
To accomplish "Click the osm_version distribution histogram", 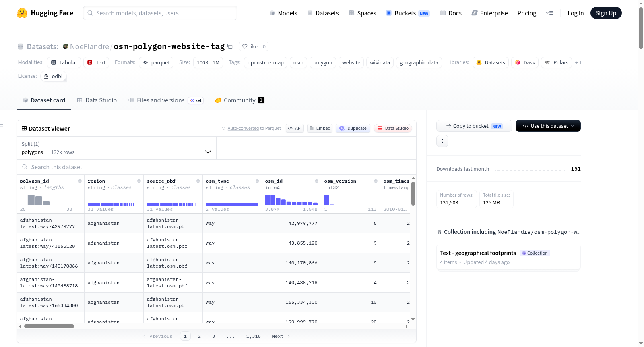I will pyautogui.click(x=351, y=199).
